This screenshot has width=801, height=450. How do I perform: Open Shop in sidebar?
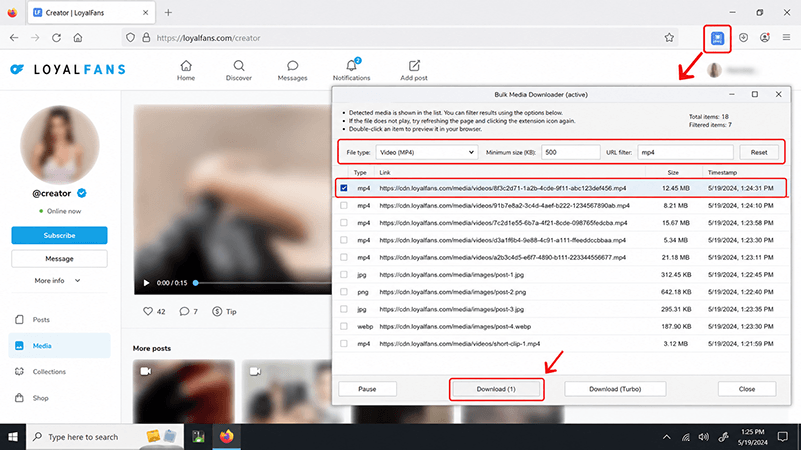click(x=59, y=398)
